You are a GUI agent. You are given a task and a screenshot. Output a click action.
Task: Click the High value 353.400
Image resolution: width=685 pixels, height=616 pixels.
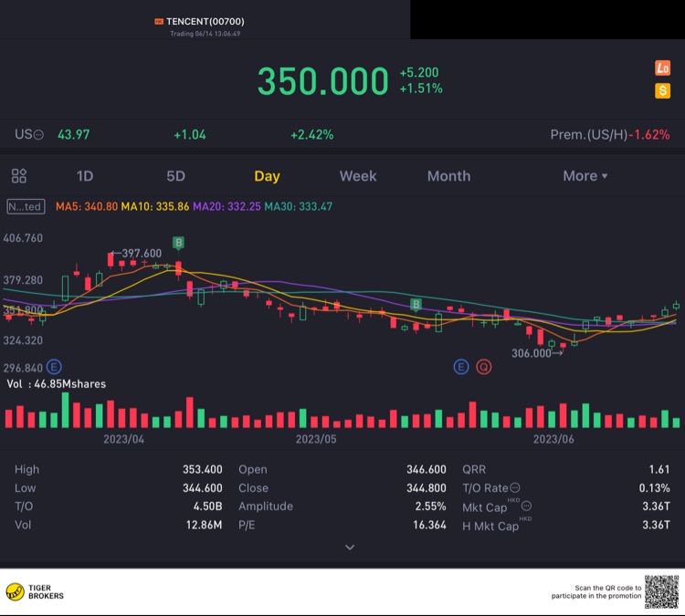click(x=202, y=469)
